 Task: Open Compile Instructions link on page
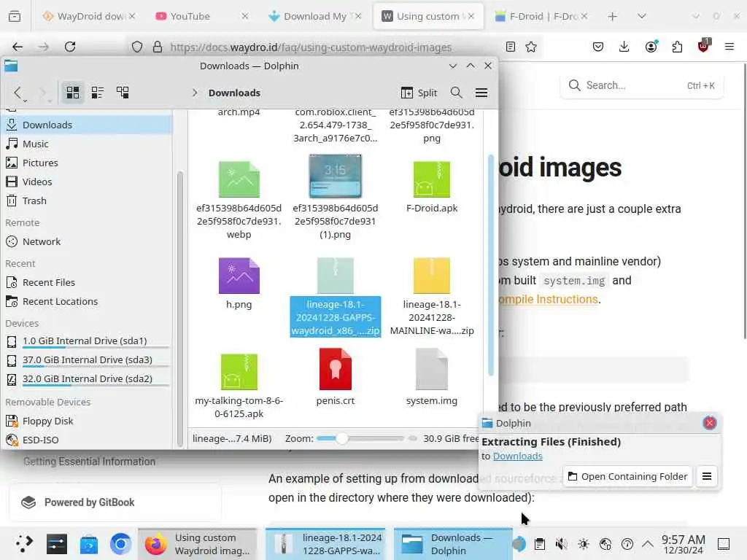548,299
